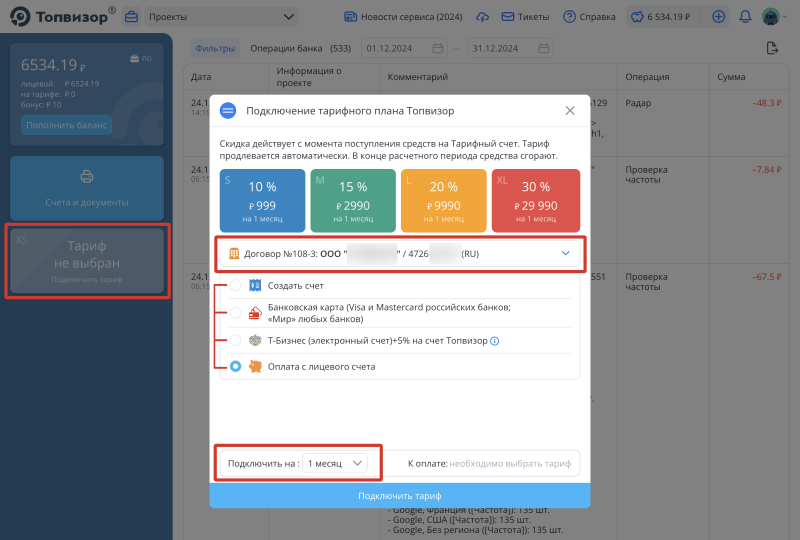Open the cloud upload icon in header
800x540 pixels.
483,17
